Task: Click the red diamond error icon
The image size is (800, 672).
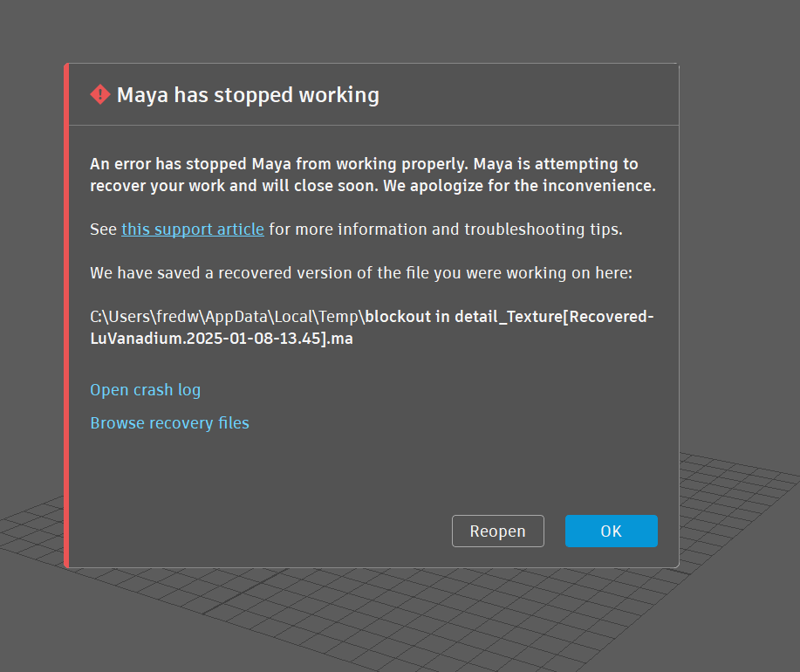Action: pyautogui.click(x=100, y=94)
